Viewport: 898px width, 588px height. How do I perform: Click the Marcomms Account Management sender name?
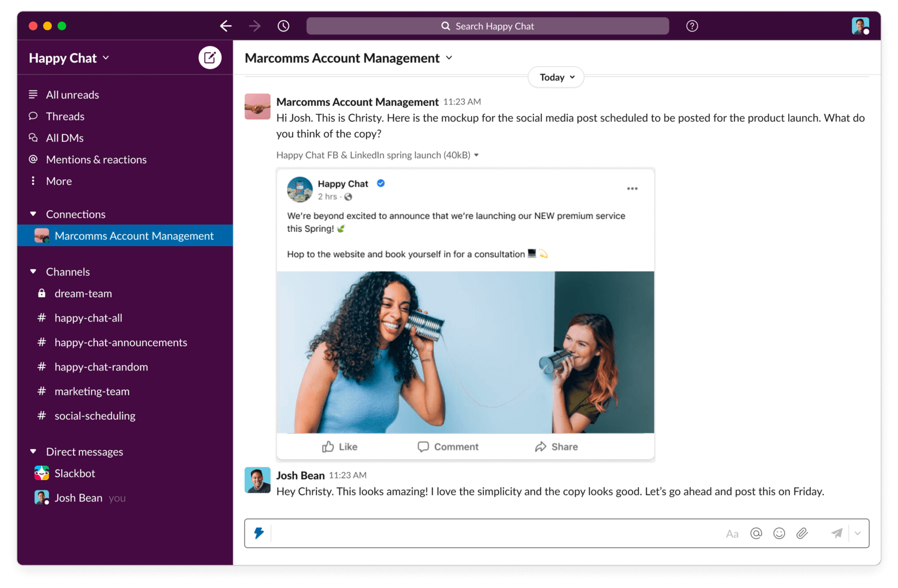coord(357,102)
